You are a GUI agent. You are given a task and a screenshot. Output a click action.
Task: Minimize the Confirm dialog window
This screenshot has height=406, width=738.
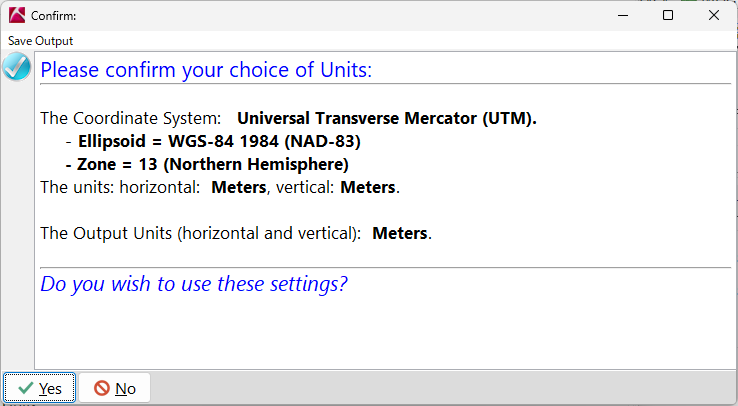click(x=621, y=16)
